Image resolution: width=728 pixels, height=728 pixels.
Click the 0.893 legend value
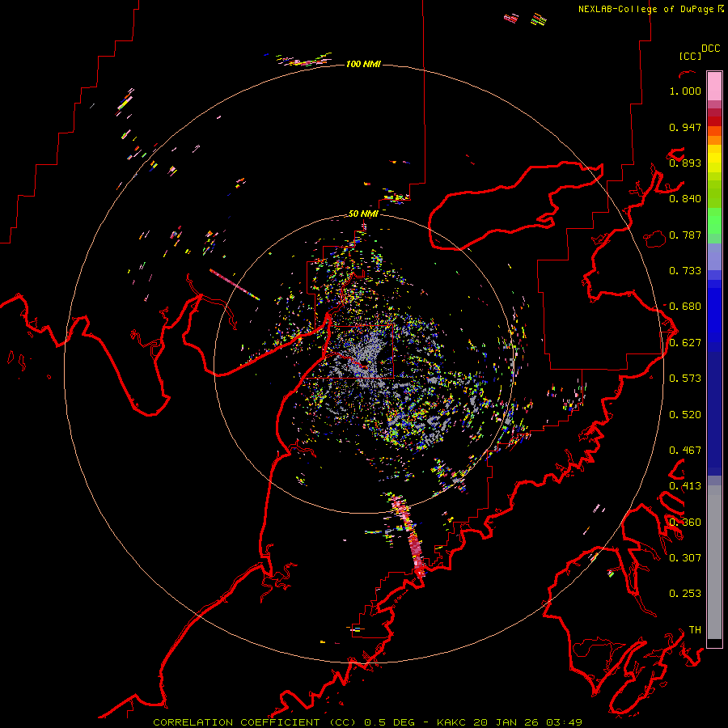pyautogui.click(x=685, y=163)
